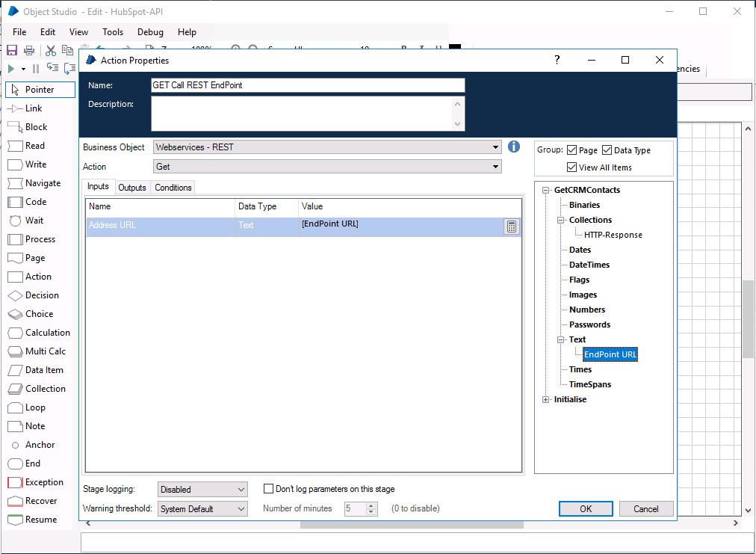Expand the Initialise tree node

(x=546, y=399)
